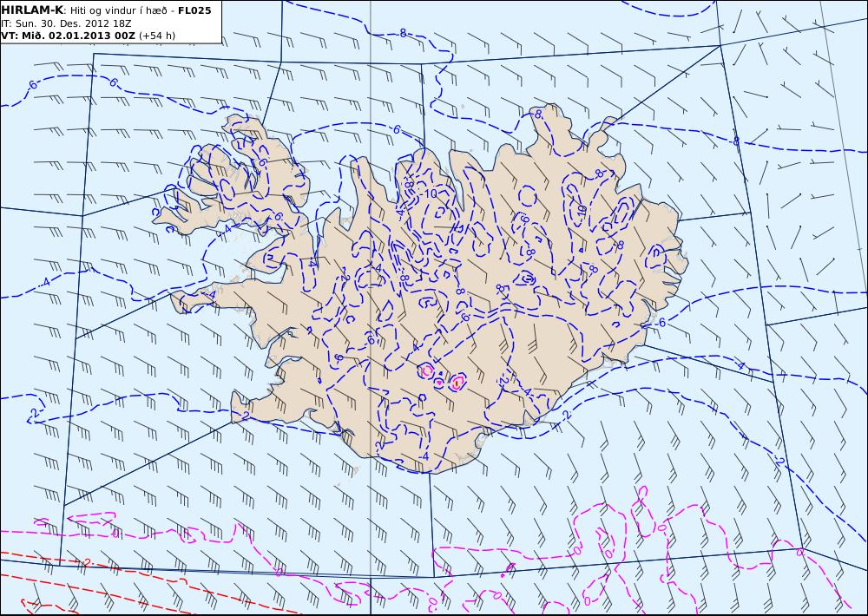868x616 pixels.
Task: Click the '(+54 h)' forecast offset text
Action: click(x=156, y=36)
